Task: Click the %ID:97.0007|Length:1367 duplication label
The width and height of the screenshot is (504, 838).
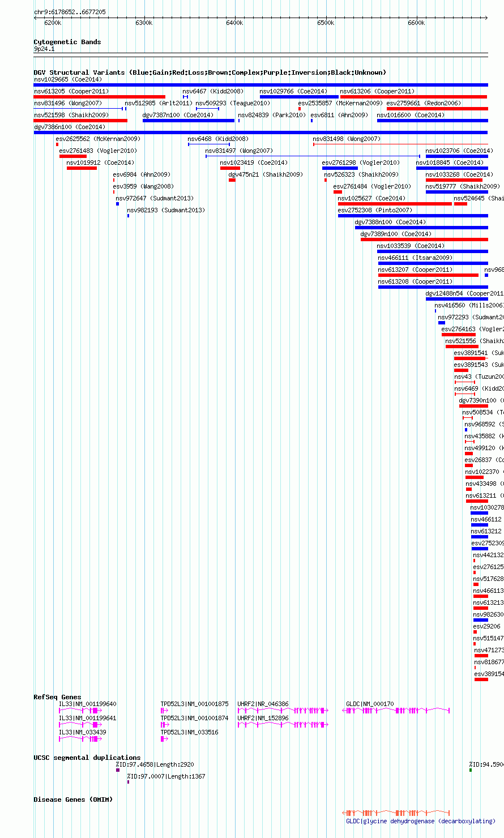Action: point(166,776)
